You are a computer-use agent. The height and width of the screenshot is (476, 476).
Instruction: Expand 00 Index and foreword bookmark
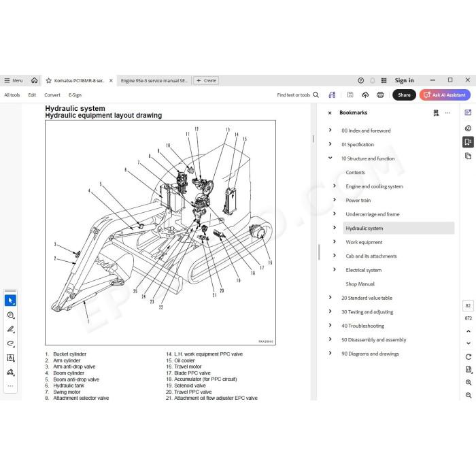coord(330,131)
